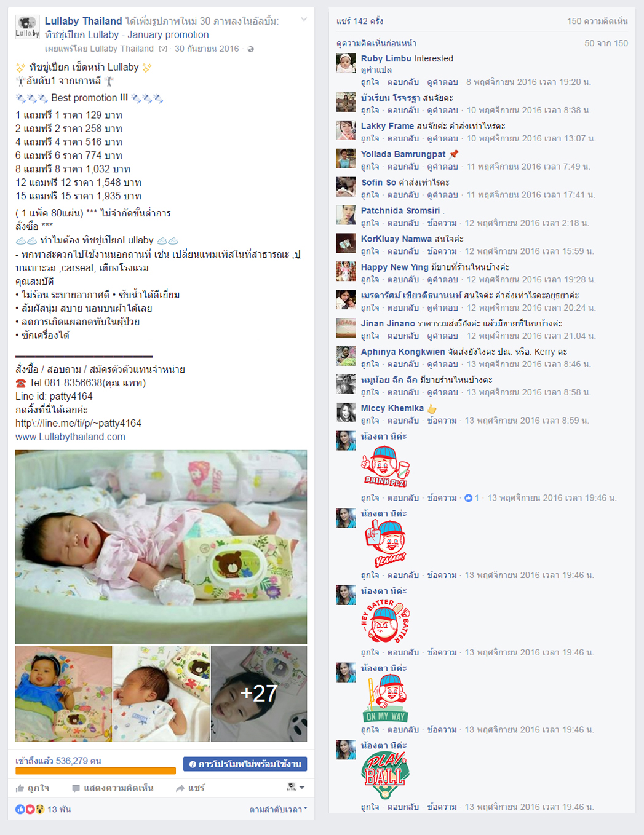This screenshot has width=644, height=835.
Task: Open the post-as page selector dropdown
Action: pyautogui.click(x=296, y=787)
